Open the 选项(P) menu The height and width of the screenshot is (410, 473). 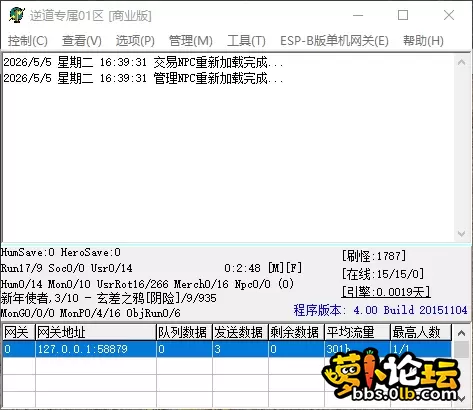[135, 41]
